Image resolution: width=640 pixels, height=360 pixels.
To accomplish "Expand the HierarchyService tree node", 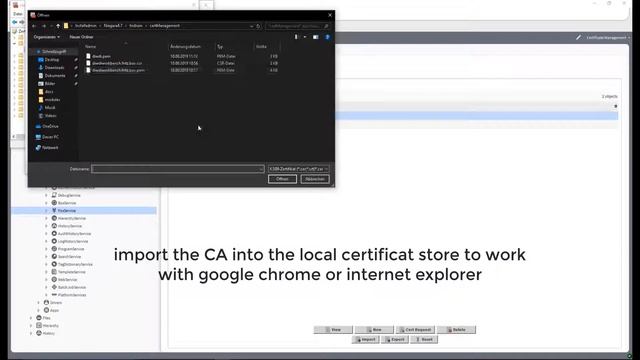I will (x=47, y=218).
